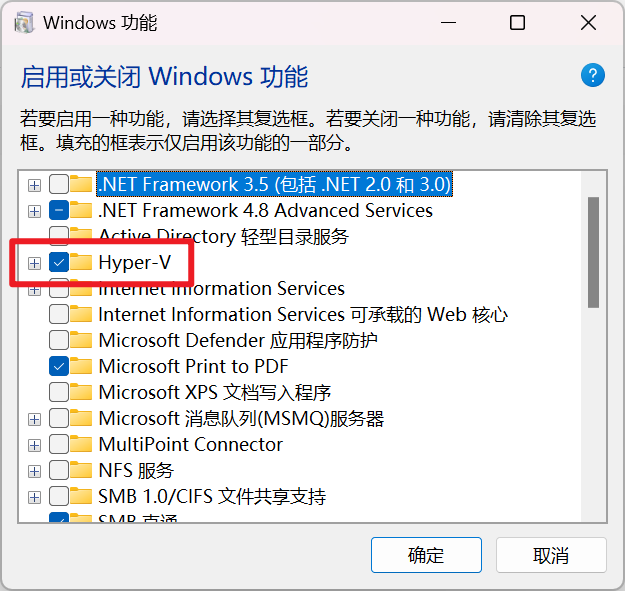Click the Microsoft Defender 应用程序防护 folder icon
This screenshot has width=625, height=591.
82,341
